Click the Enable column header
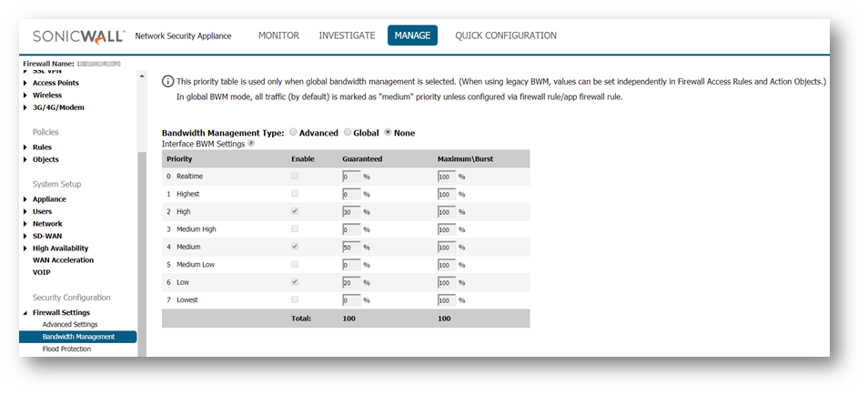The height and width of the screenshot is (395, 868). pos(303,159)
